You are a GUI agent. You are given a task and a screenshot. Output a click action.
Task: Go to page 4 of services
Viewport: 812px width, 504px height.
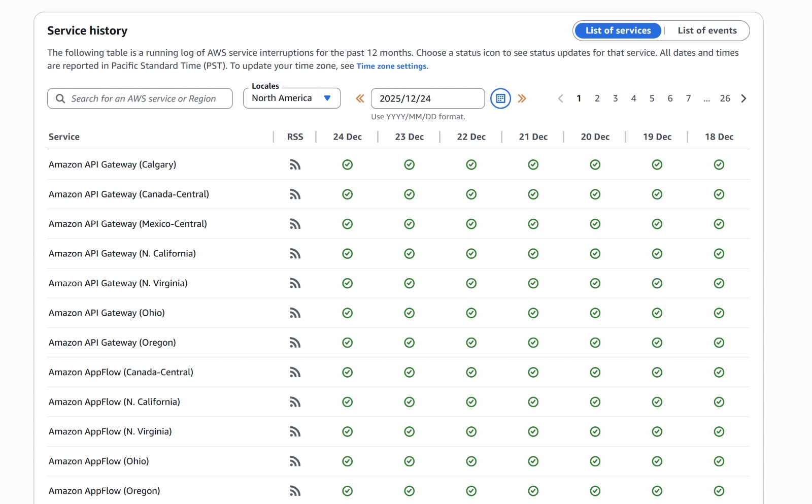pyautogui.click(x=633, y=98)
